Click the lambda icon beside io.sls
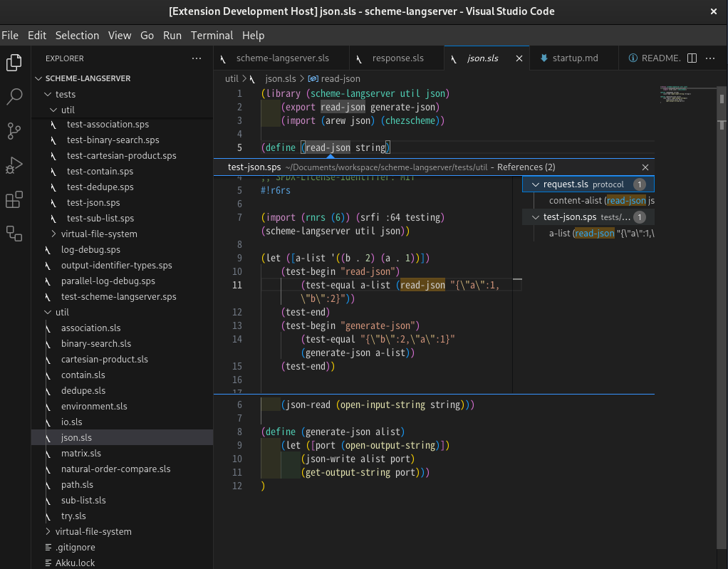 pyautogui.click(x=48, y=422)
